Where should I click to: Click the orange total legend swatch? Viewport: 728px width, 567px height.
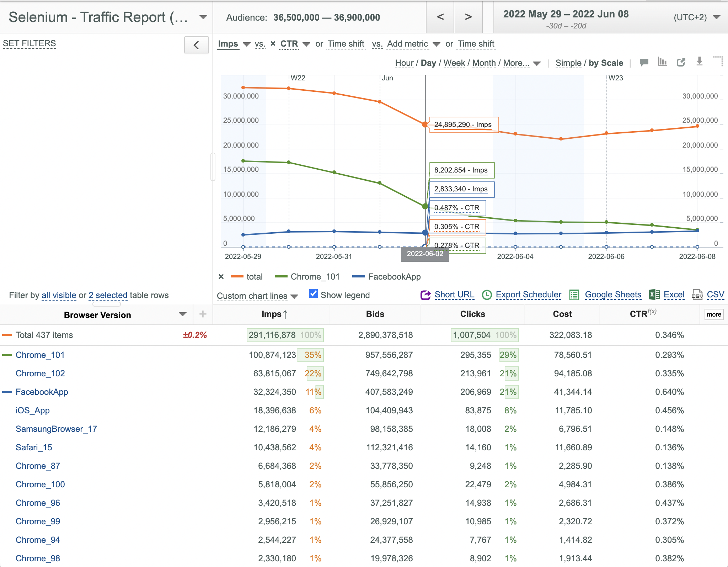point(237,277)
